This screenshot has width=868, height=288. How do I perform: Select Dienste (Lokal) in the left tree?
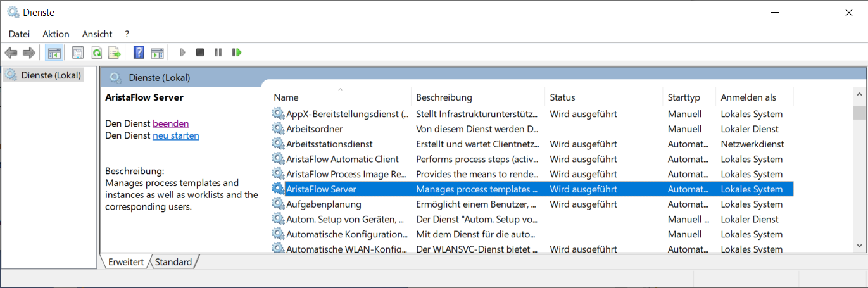pos(51,75)
